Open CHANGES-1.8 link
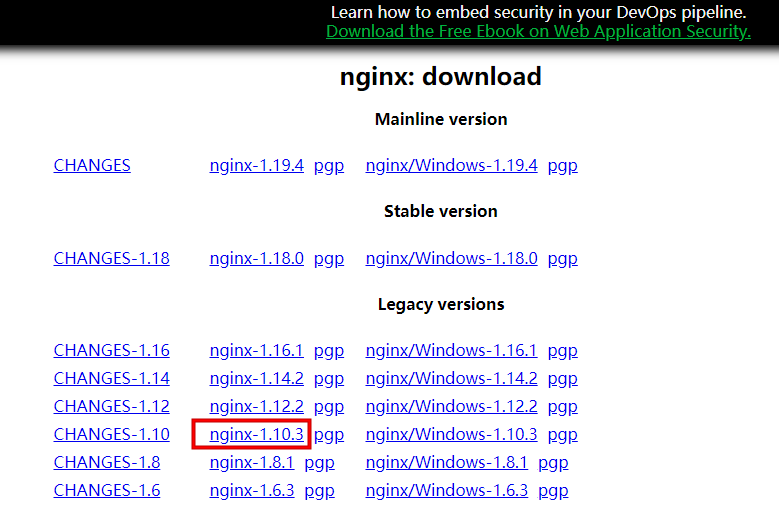Viewport: 779px width, 506px height. (107, 462)
